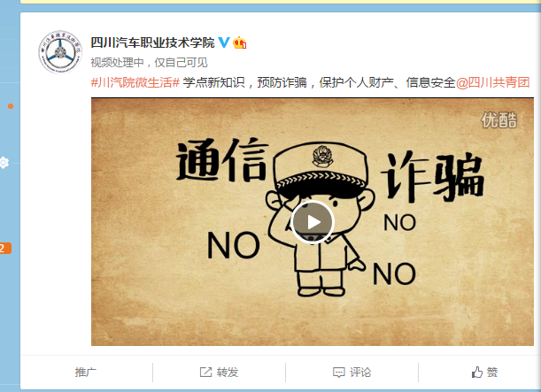Click the 评论 comment bubble icon
This screenshot has width=541, height=392.
pyautogui.click(x=338, y=373)
